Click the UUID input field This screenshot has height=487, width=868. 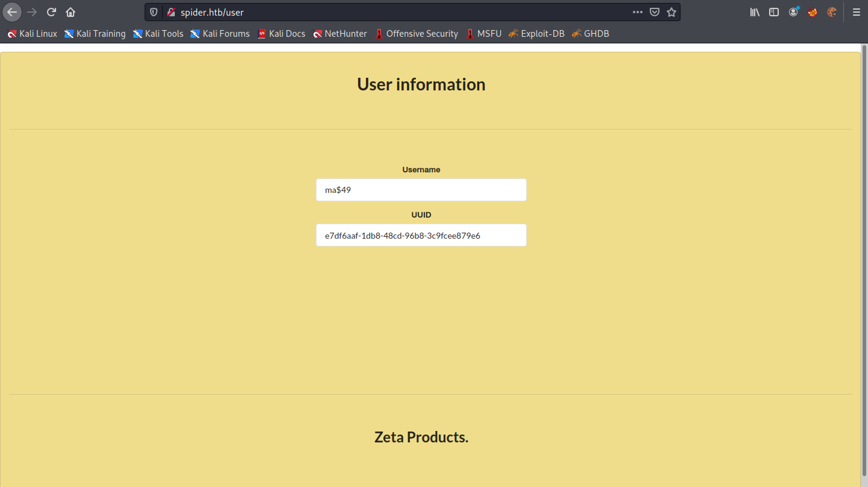(x=421, y=235)
